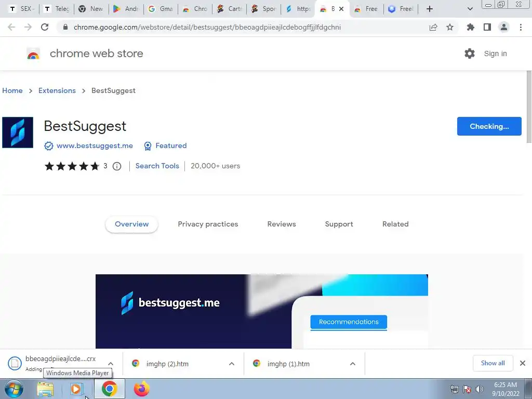The image size is (532, 399).
Task: Click the five-star rating display
Action: pos(72,166)
